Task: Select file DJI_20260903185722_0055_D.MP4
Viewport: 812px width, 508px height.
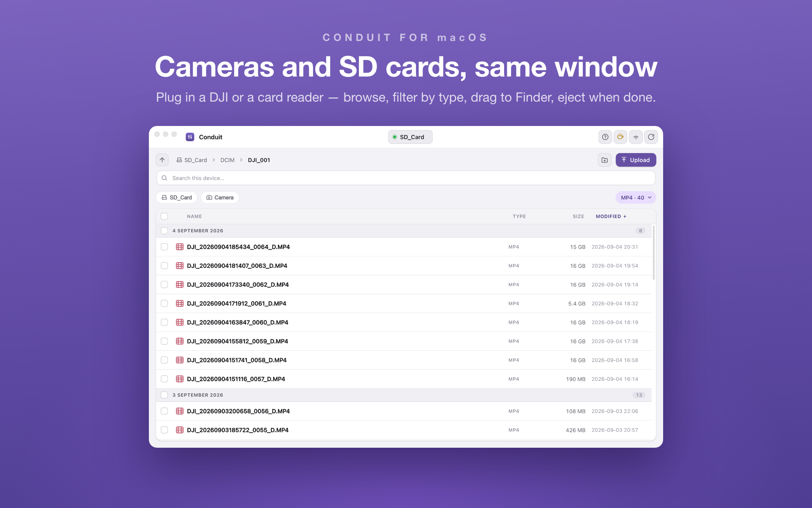Action: pyautogui.click(x=238, y=430)
